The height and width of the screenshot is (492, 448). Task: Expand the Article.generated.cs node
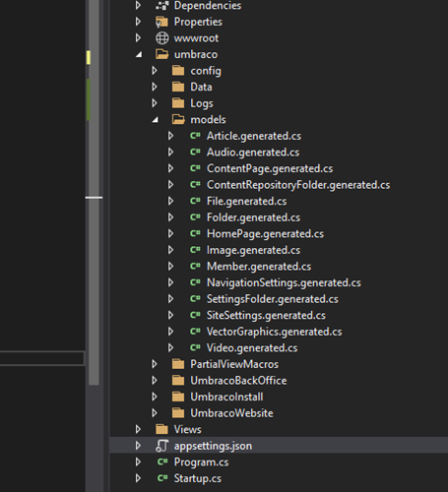point(170,136)
